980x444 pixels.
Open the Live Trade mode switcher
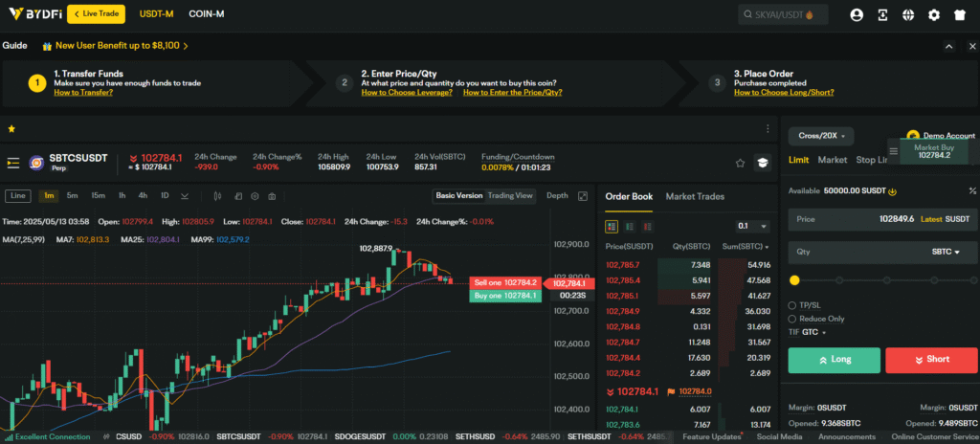[x=97, y=13]
